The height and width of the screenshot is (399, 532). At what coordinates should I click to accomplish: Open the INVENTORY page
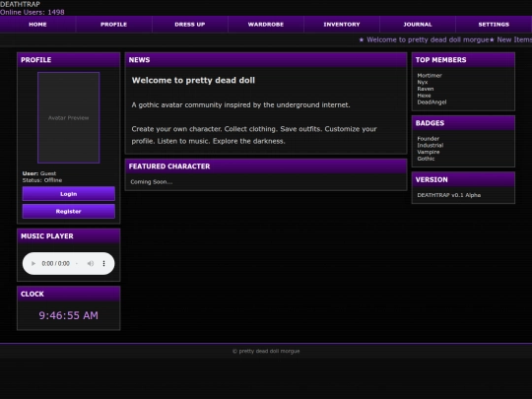(342, 25)
